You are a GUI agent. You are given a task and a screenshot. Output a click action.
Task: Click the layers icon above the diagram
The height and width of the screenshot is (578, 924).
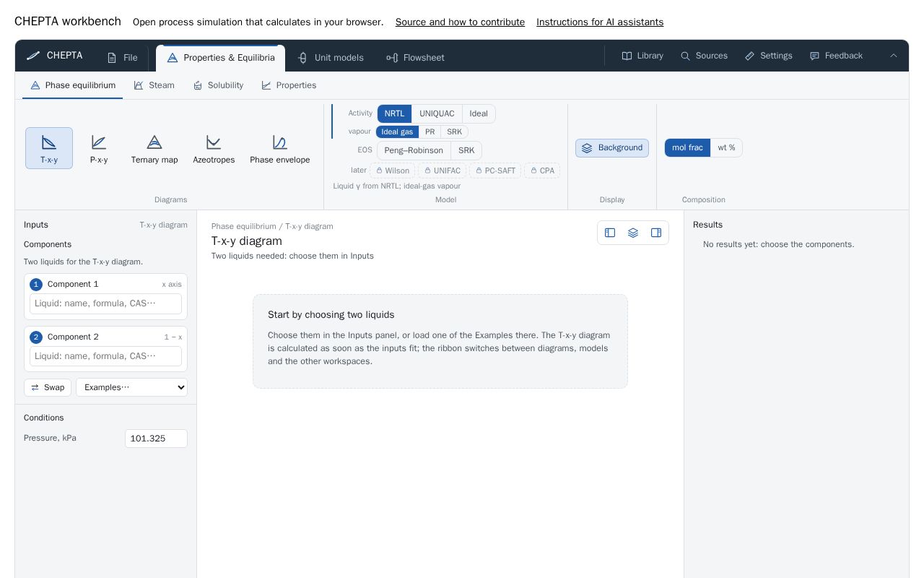point(633,233)
